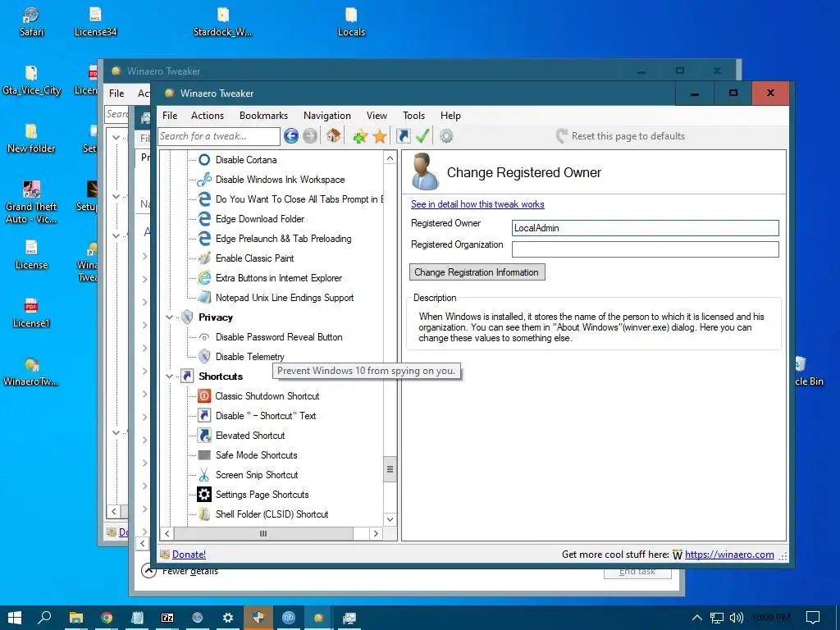Open the Tools menu
This screenshot has height=630, width=840.
pyautogui.click(x=413, y=115)
